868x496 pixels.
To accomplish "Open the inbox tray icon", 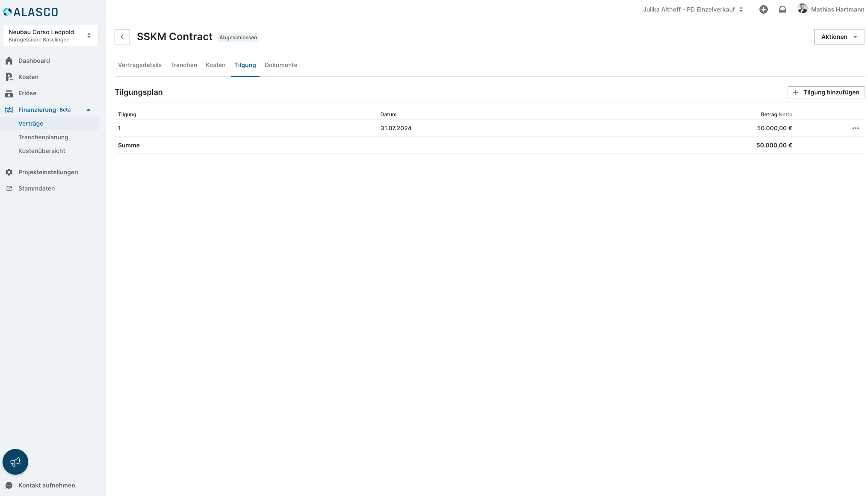I will 782,9.
